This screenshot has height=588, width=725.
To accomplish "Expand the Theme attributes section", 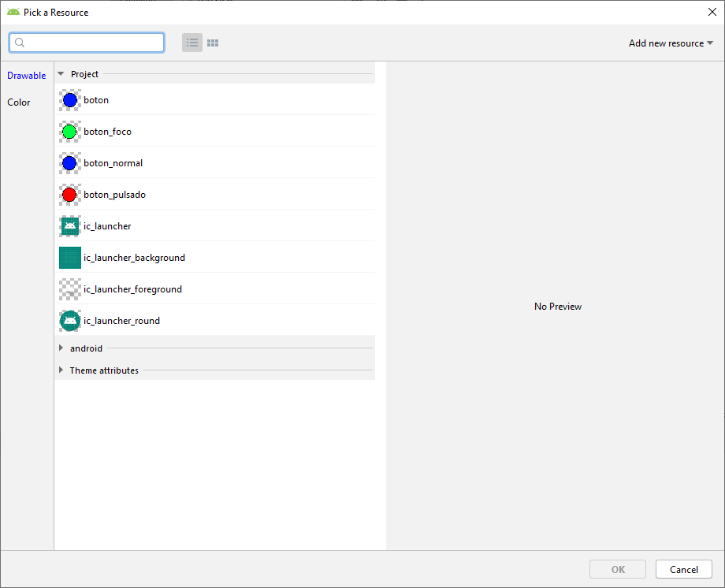I will 61,370.
